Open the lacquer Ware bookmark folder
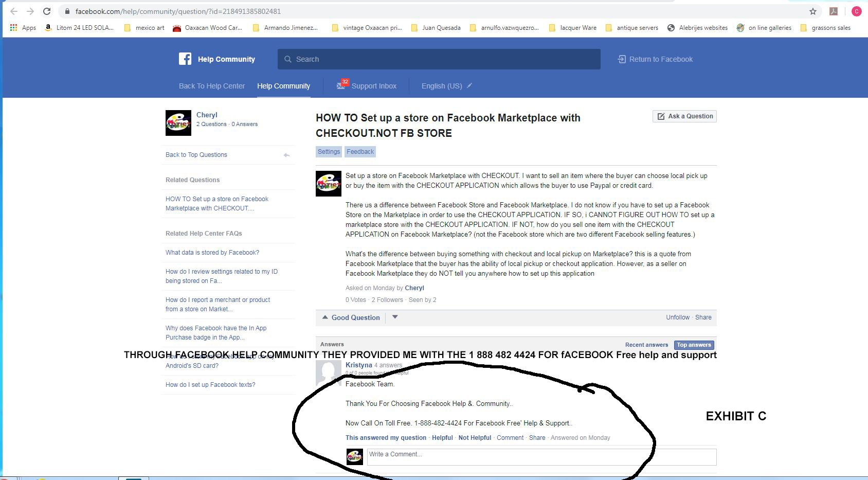868x480 pixels. point(573,28)
